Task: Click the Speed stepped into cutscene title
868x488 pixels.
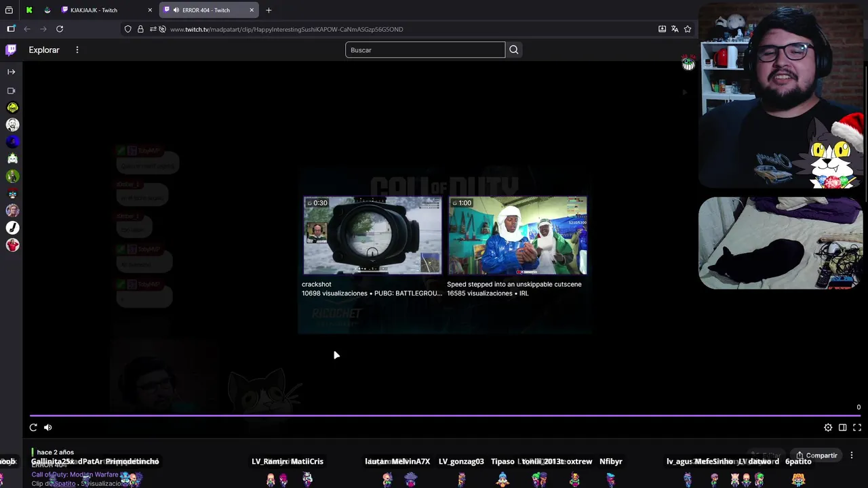Action: coord(514,285)
